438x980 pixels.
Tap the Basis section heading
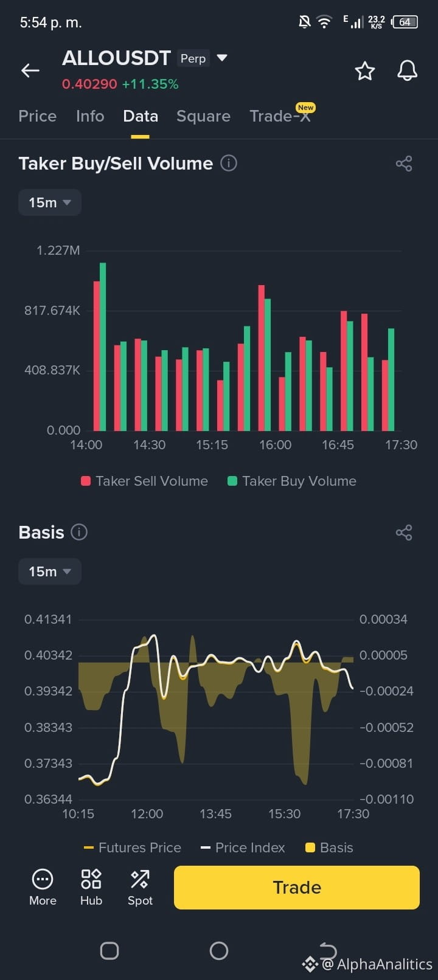tap(41, 532)
